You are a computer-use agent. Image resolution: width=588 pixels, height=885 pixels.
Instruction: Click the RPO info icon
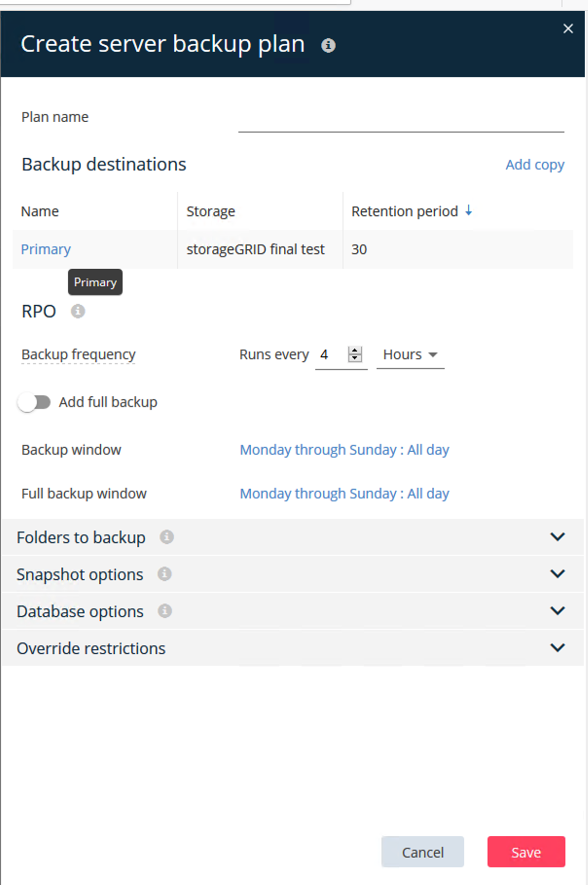[78, 311]
